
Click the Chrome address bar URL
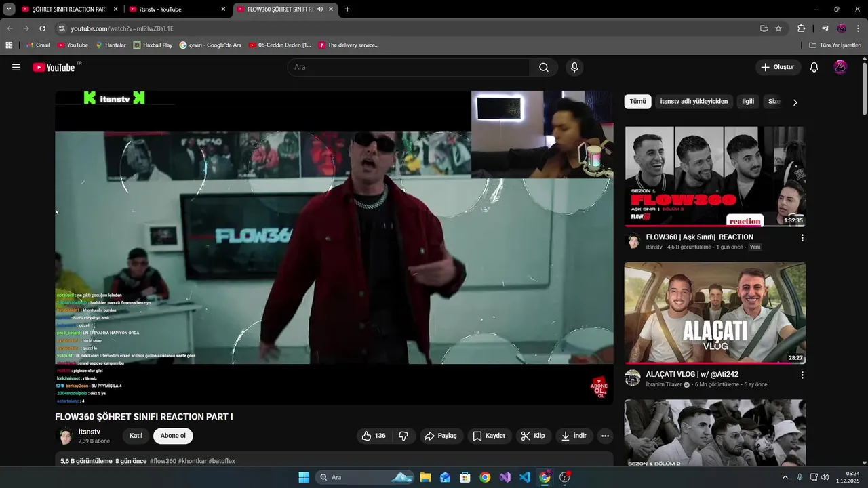click(122, 28)
